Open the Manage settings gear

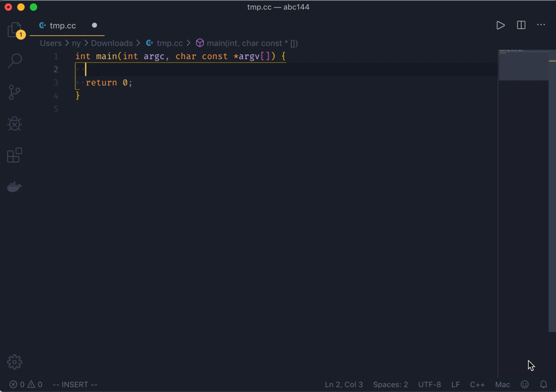click(14, 362)
